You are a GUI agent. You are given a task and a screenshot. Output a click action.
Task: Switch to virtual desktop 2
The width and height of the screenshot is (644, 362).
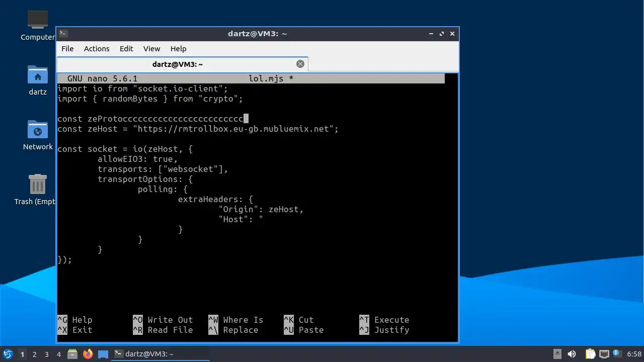tap(34, 354)
